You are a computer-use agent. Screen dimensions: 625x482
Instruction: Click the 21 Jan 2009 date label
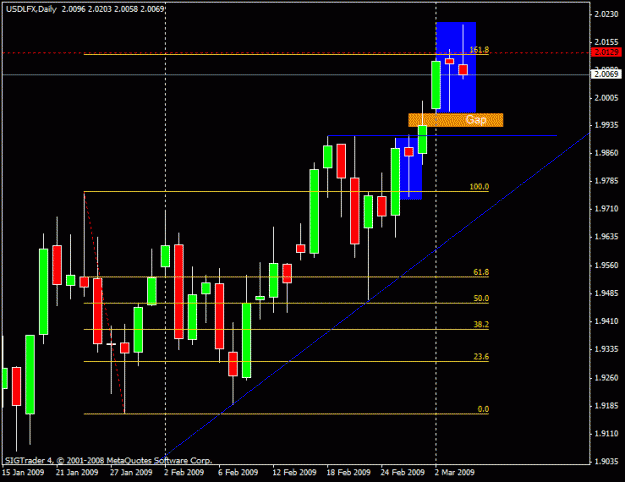77,472
